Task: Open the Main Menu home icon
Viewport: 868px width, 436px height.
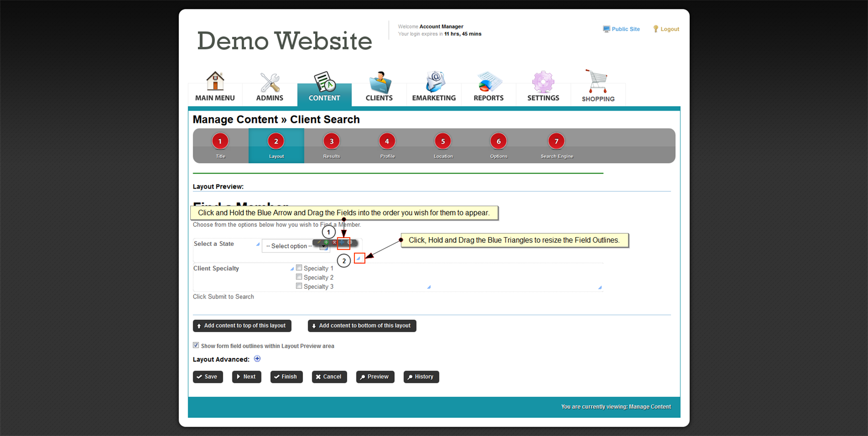Action: [x=215, y=82]
